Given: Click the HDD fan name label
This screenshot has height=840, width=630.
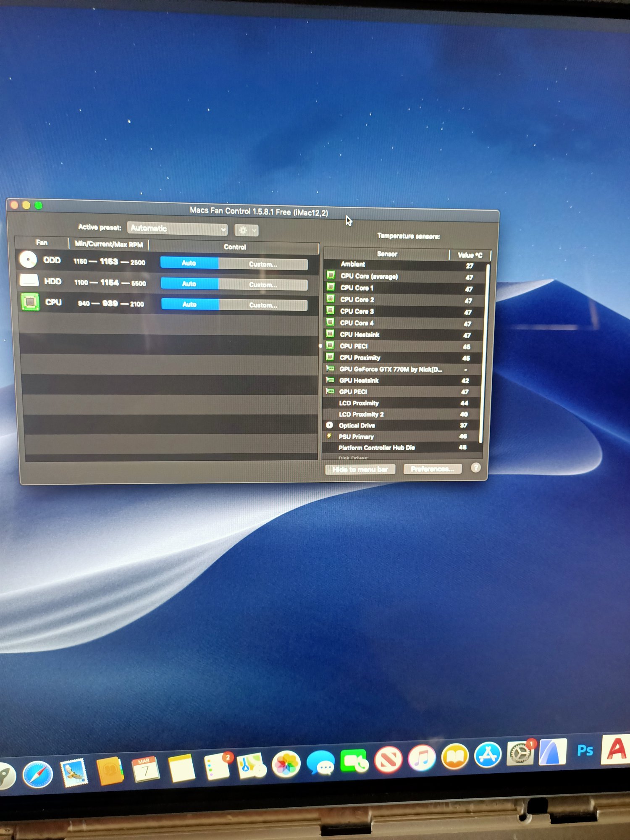Looking at the screenshot, I should [x=53, y=281].
